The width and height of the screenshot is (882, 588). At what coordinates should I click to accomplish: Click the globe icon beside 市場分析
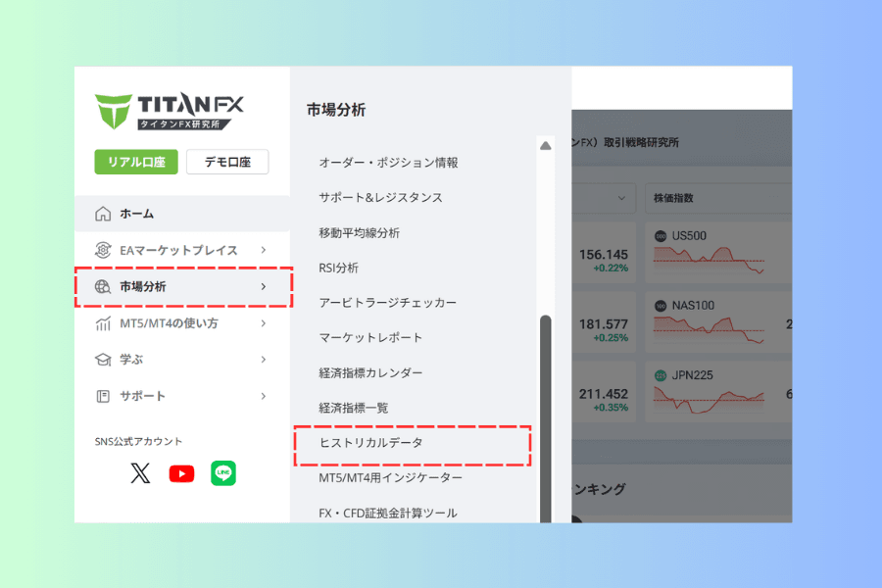pos(103,286)
